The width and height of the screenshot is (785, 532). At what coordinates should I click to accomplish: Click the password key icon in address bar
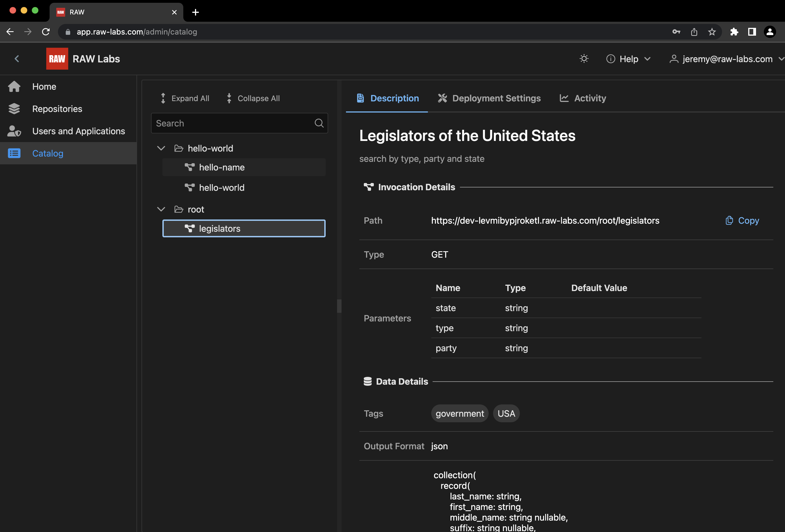pos(676,32)
